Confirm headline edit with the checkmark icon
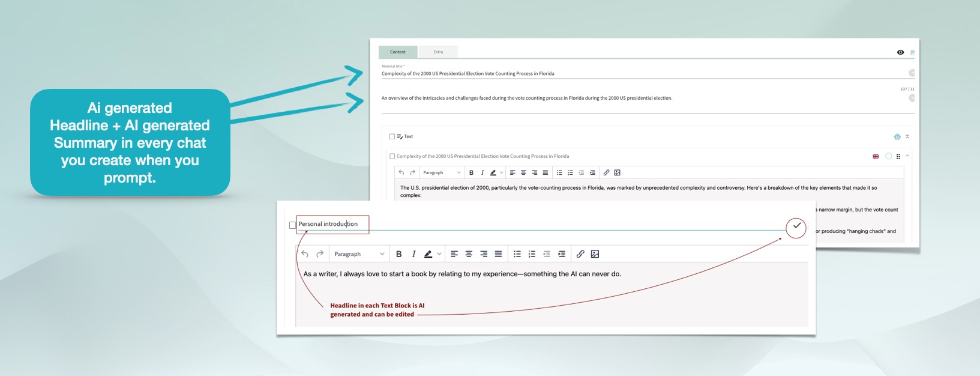The width and height of the screenshot is (980, 376). 796,226
